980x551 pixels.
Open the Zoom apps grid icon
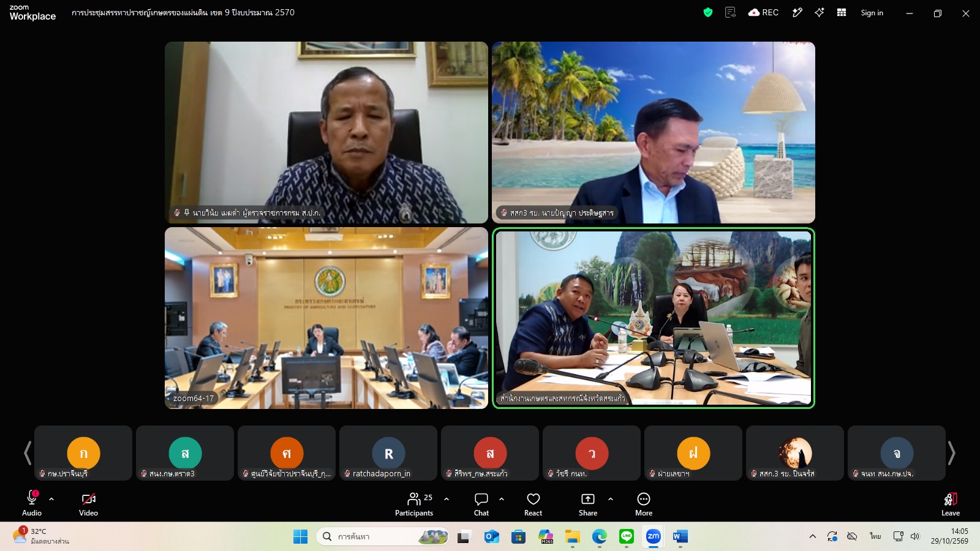[842, 12]
